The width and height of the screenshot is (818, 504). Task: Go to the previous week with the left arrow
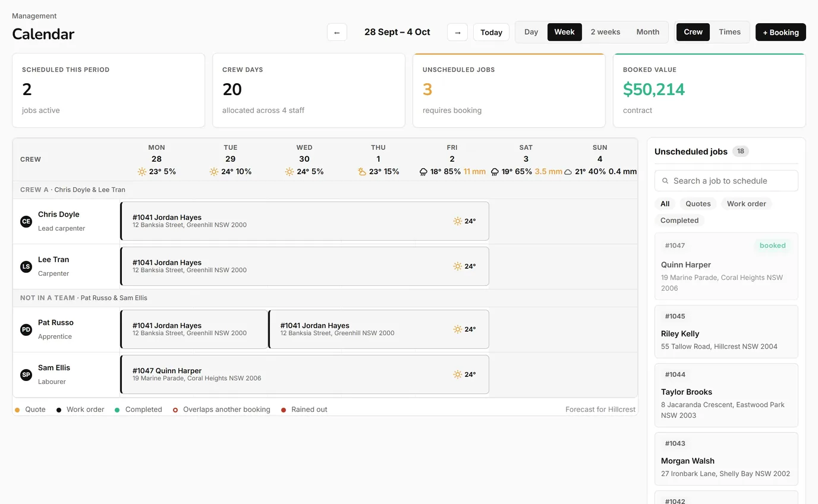pos(337,32)
